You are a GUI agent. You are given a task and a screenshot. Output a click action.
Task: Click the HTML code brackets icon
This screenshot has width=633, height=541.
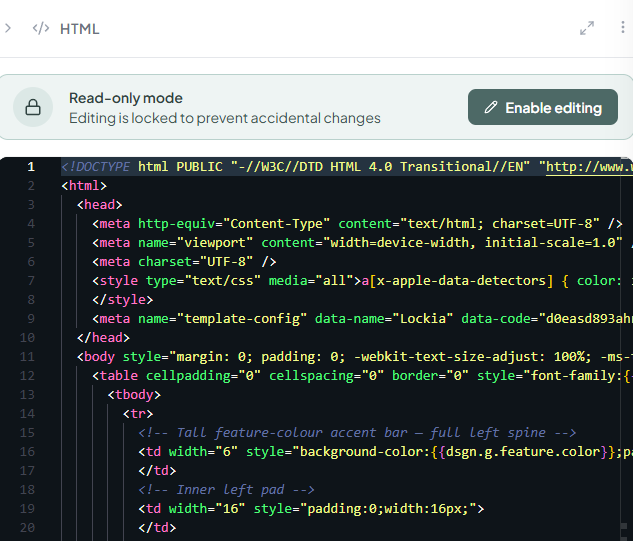click(x=41, y=28)
